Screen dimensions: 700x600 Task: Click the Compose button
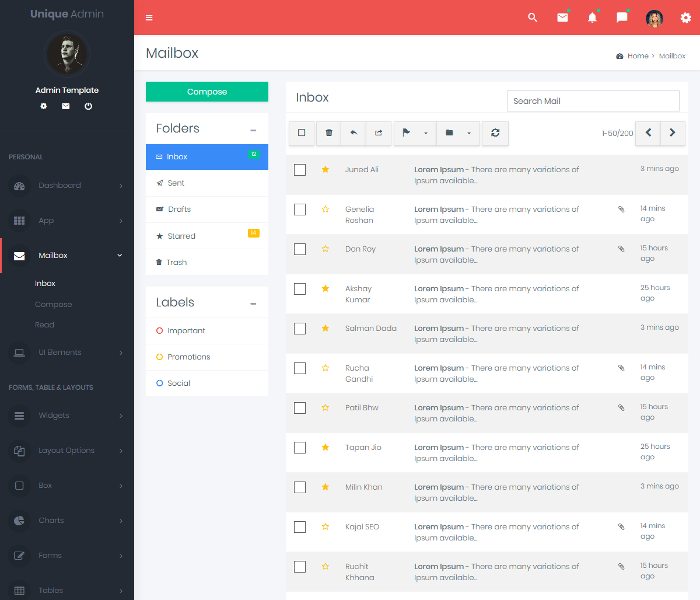[206, 92]
